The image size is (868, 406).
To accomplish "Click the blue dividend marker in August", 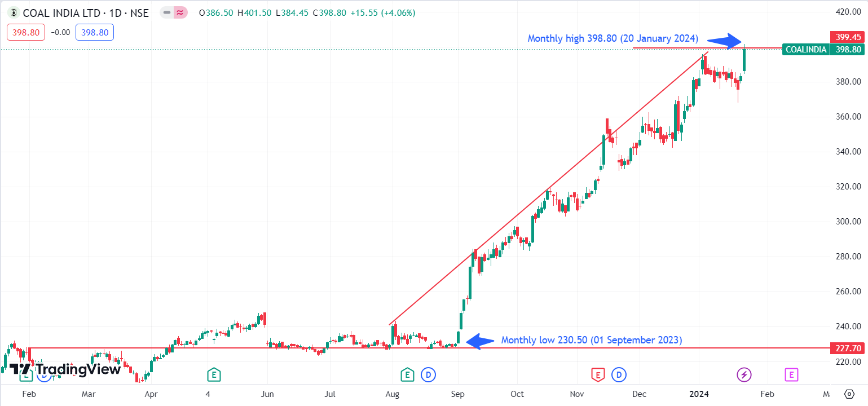I will 429,374.
